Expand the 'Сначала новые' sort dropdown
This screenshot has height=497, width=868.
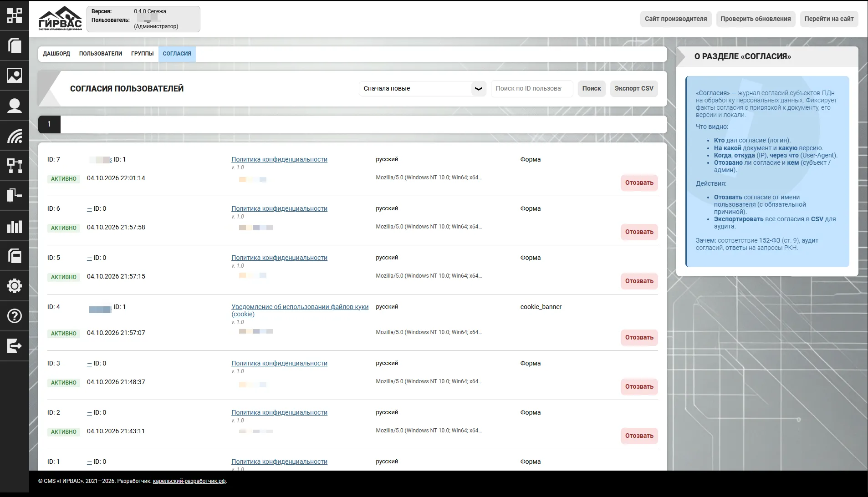tap(422, 88)
